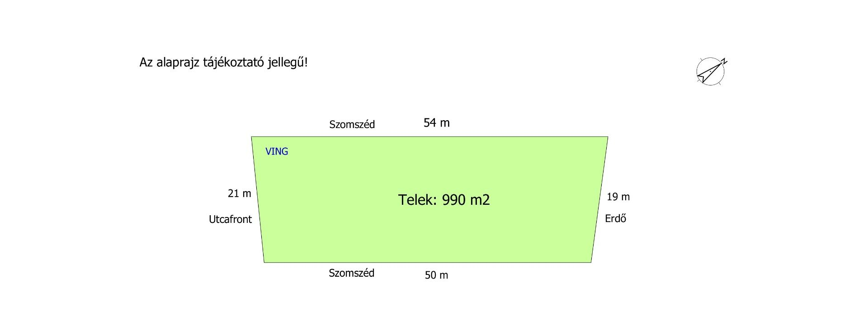This screenshot has height=335, width=868.
Task: Click the top-right corner of the green plot
Action: [x=608, y=137]
